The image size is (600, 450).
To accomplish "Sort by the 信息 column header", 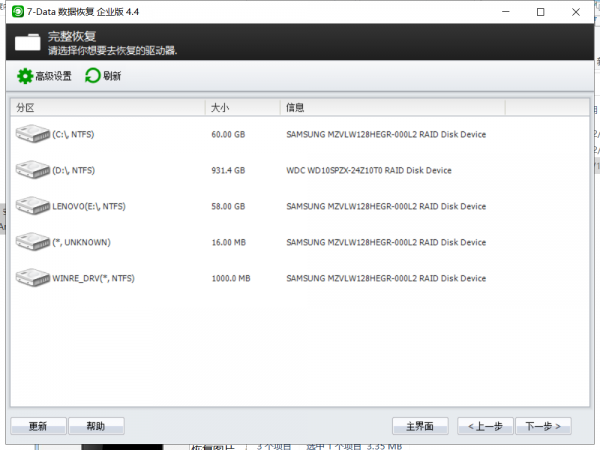I will tap(393, 108).
